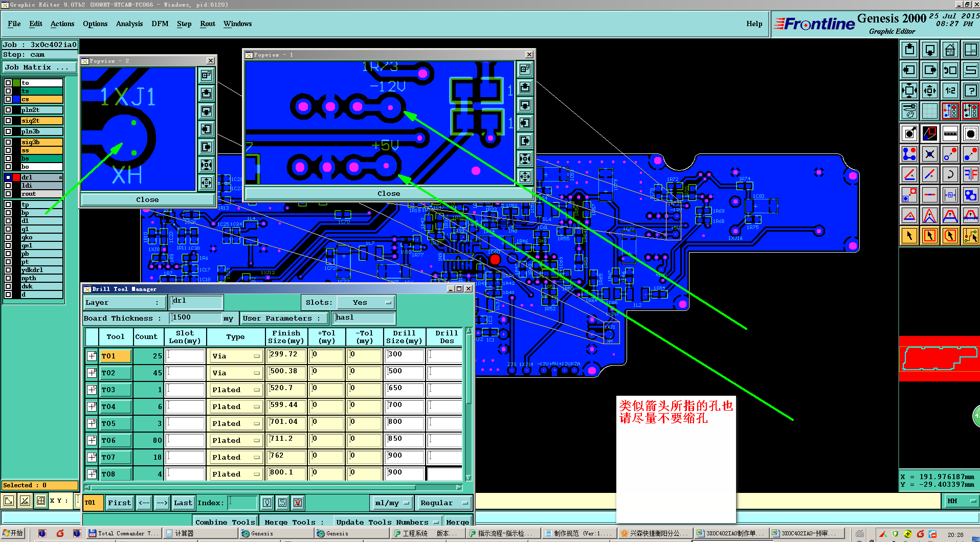The width and height of the screenshot is (980, 542).
Task: Toggle display checkbox for layer sig2t
Action: click(x=8, y=121)
